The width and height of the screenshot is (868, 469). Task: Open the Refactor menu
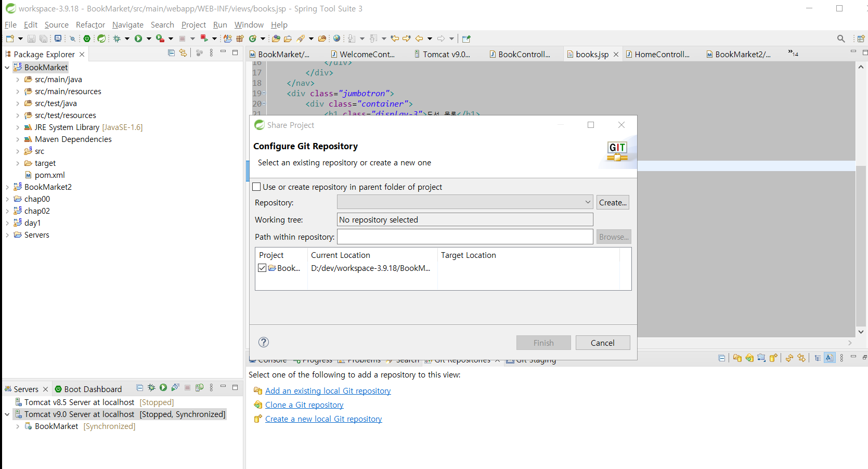coord(90,24)
